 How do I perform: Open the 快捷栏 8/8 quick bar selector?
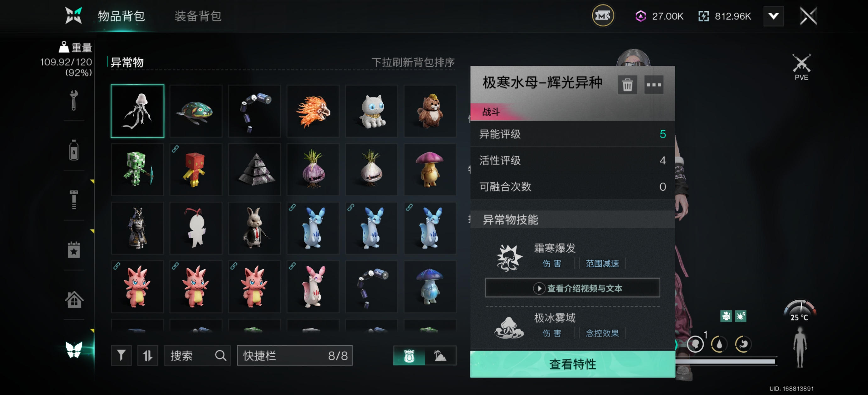294,355
